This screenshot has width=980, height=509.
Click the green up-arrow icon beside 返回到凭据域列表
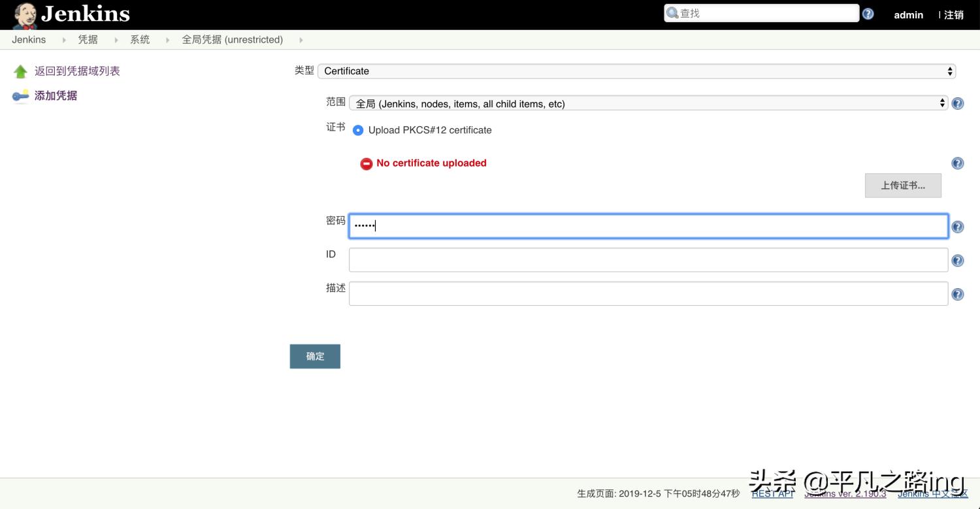[20, 71]
